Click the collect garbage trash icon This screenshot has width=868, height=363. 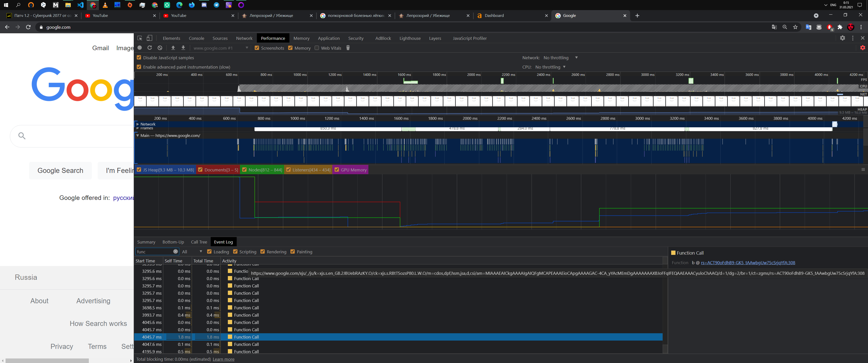pyautogui.click(x=348, y=48)
